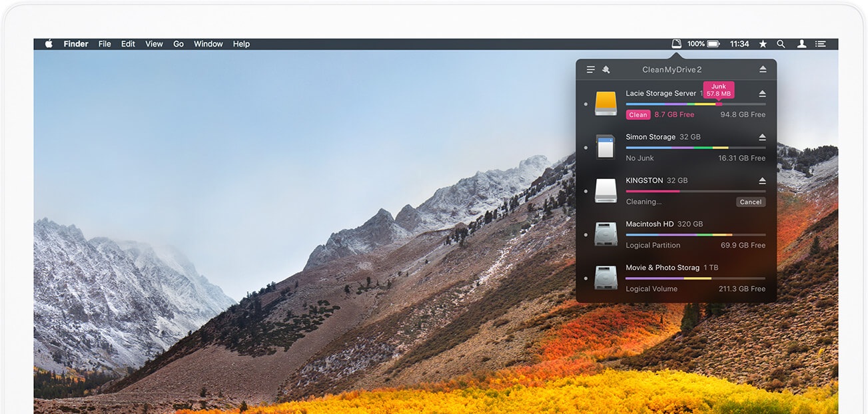
Task: Open the CleanMyDrive menu bar icon
Action: [676, 44]
